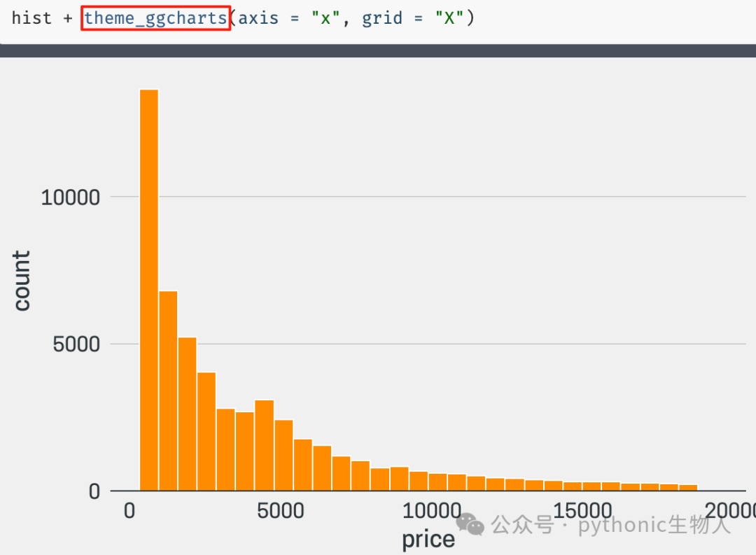The image size is (756, 555).
Task: Select the "price" x-axis title
Action: 428,539
